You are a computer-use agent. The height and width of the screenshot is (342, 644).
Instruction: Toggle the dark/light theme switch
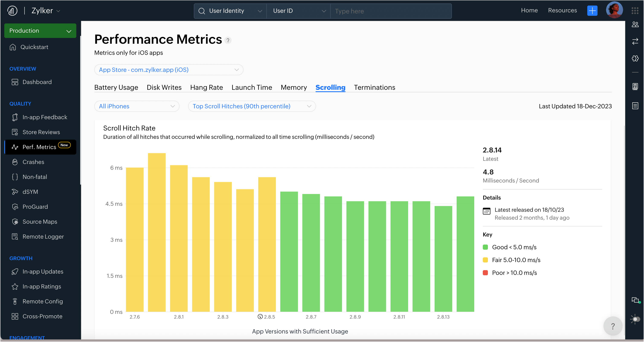(x=635, y=319)
